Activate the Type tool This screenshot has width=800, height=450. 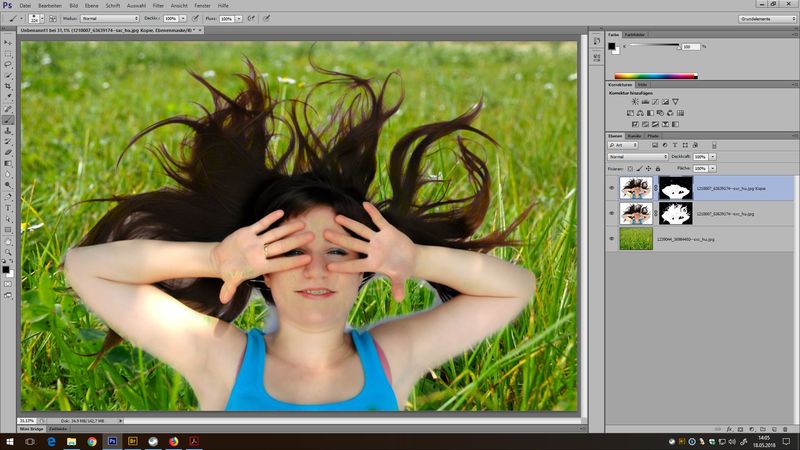coord(8,207)
